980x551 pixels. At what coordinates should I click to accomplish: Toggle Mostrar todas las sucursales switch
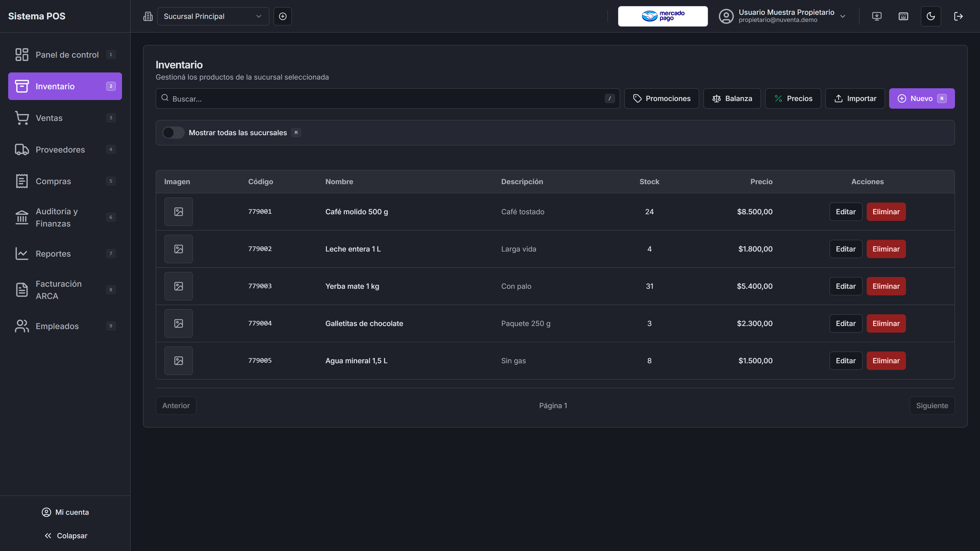point(173,133)
